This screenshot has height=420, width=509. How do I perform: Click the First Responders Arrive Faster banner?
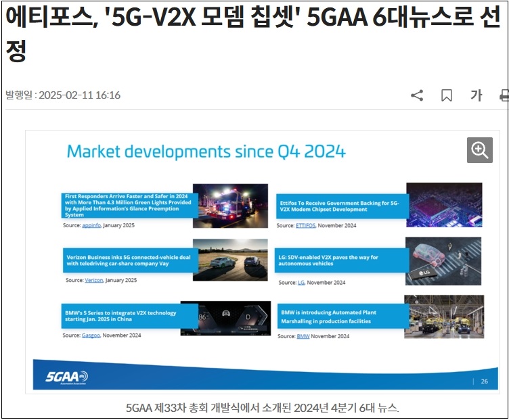tap(130, 206)
